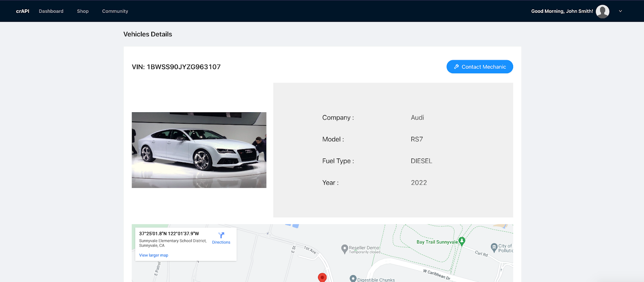Click the crAPI logo in navbar
The height and width of the screenshot is (282, 644).
pos(23,11)
